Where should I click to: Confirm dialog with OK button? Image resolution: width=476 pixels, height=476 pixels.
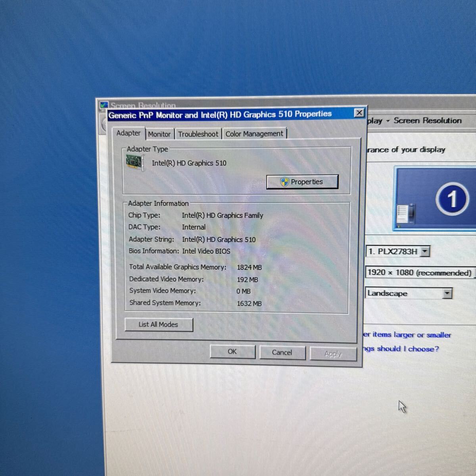click(x=232, y=351)
